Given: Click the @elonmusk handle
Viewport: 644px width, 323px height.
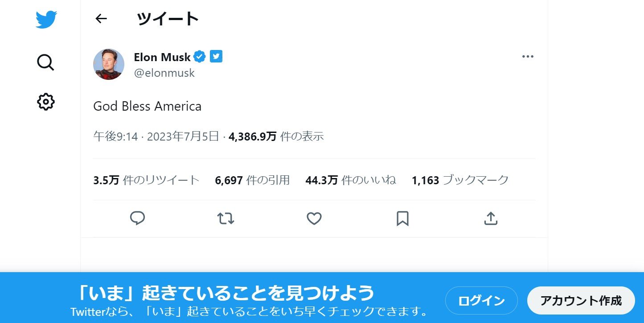Looking at the screenshot, I should (164, 73).
